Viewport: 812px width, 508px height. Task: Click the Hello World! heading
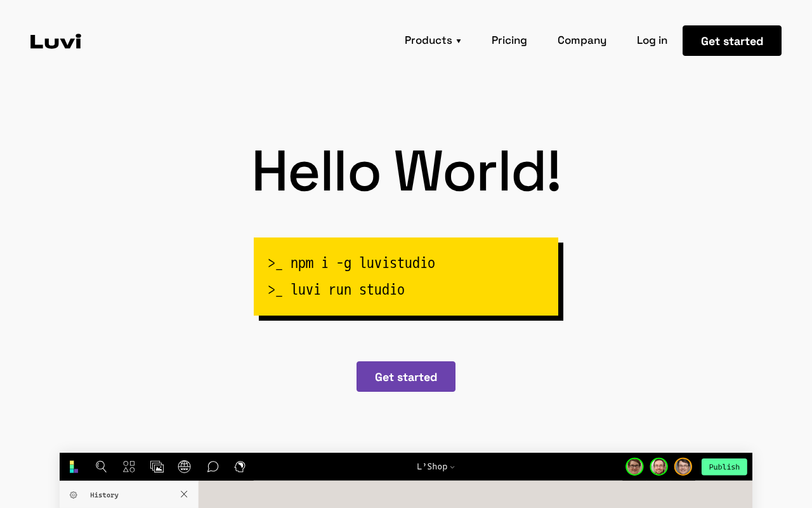pos(406,171)
